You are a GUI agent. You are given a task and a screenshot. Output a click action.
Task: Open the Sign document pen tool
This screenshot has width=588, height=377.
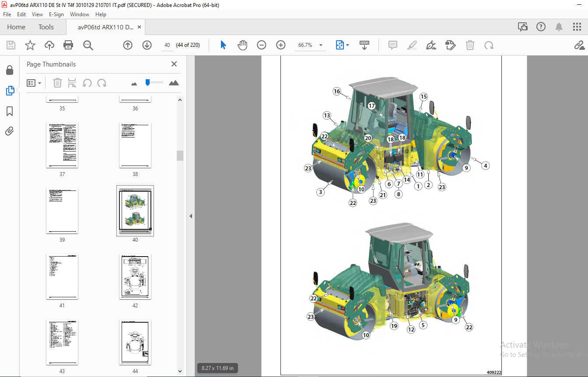pos(431,45)
